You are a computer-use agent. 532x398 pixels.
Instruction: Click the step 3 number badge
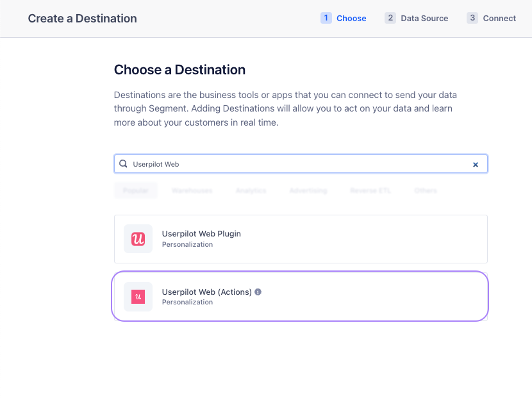472,18
